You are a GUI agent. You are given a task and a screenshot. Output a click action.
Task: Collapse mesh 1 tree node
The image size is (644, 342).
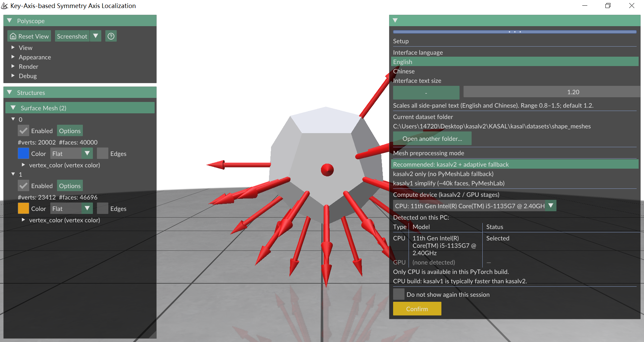(x=13, y=174)
